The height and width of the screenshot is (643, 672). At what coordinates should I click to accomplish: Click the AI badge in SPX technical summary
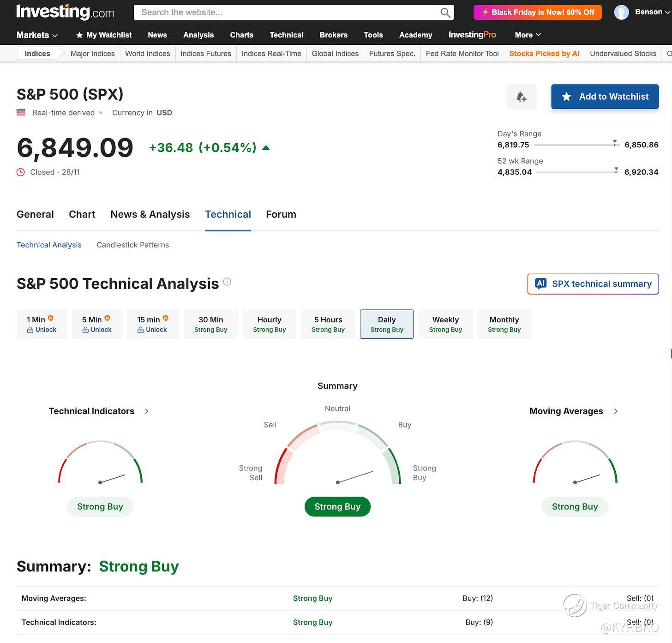pos(540,283)
